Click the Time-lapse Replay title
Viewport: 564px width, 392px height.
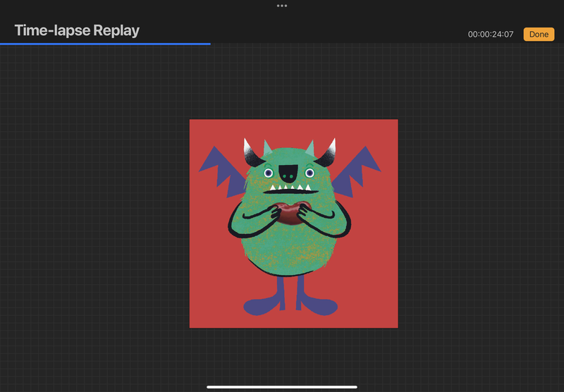click(x=77, y=30)
